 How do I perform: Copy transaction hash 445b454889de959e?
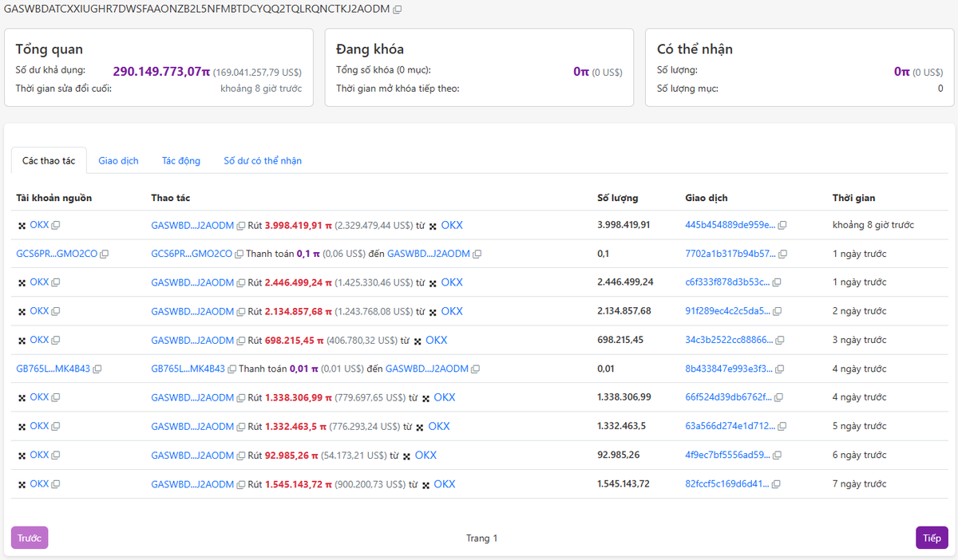[x=783, y=226]
